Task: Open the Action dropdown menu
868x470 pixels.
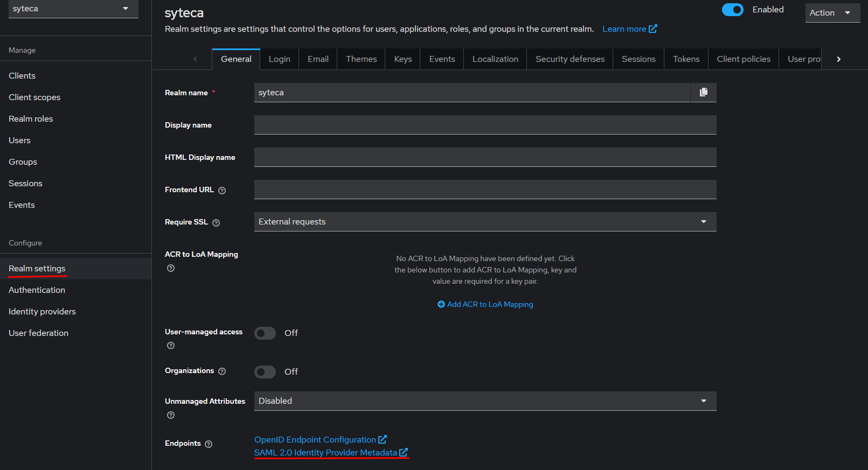Action: [831, 13]
